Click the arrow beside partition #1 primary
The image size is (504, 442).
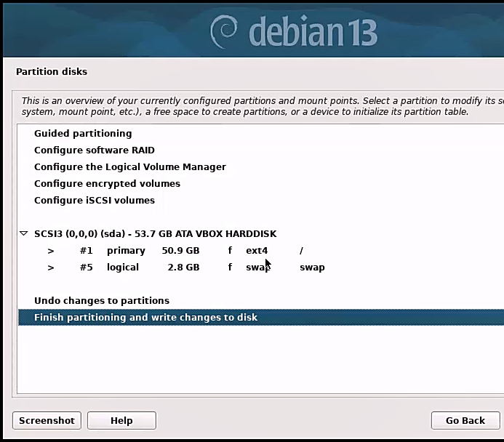coord(51,251)
